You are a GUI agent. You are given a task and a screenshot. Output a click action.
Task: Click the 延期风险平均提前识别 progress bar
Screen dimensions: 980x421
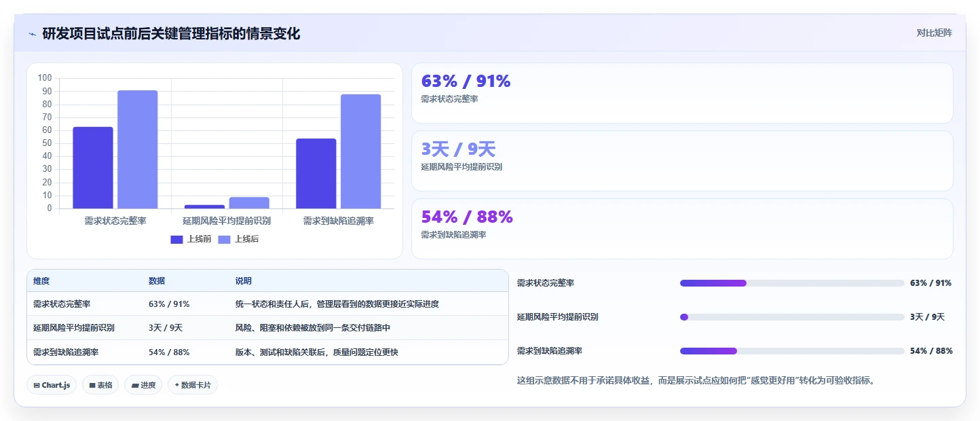[x=792, y=317]
